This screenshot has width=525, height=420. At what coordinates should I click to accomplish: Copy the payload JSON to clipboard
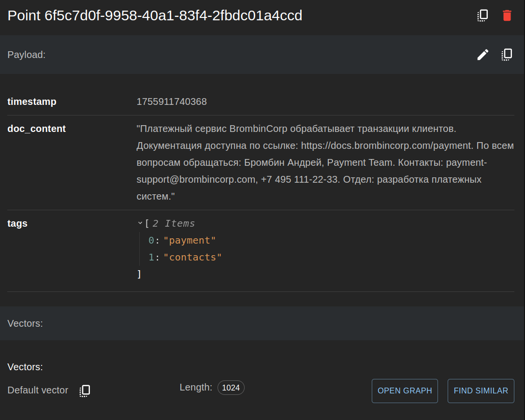[507, 55]
